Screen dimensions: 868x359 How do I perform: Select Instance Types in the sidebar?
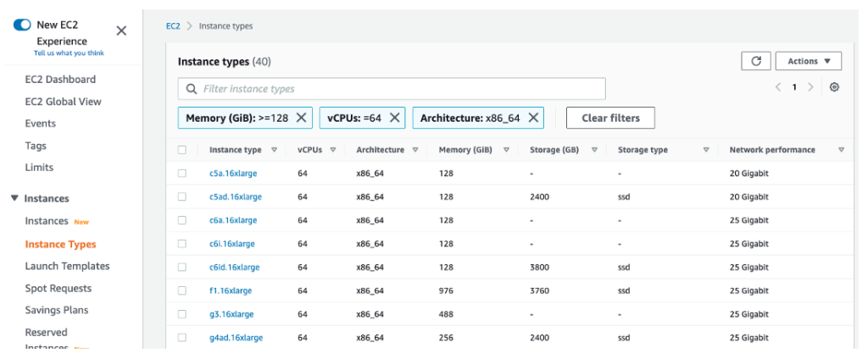pos(60,244)
